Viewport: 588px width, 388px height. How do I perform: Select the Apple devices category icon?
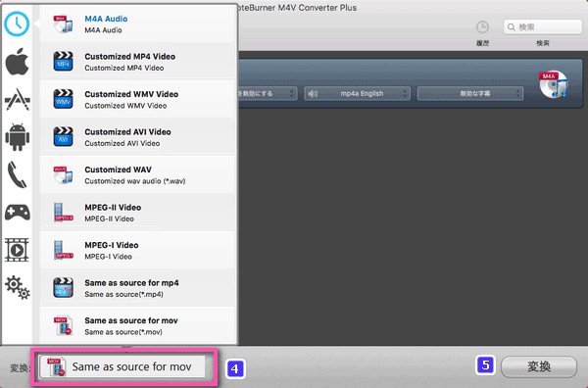17,62
